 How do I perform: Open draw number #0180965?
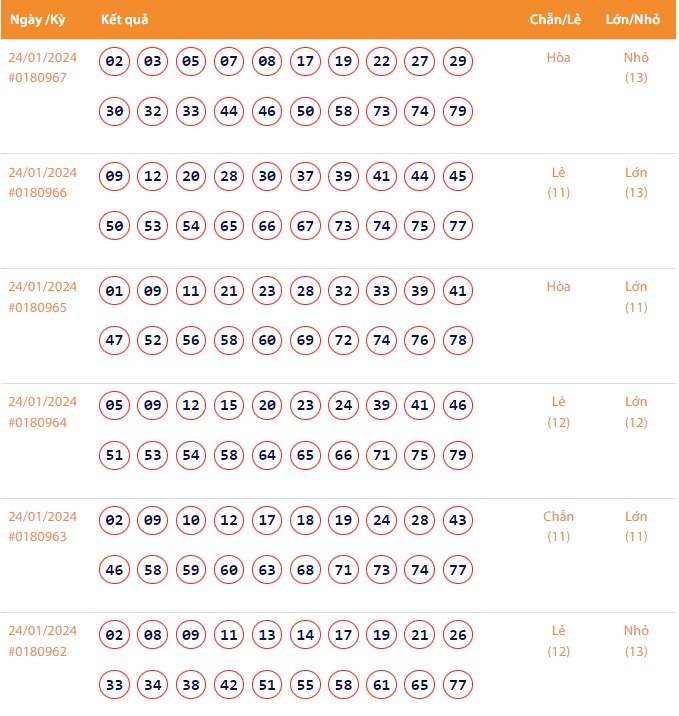[x=38, y=307]
